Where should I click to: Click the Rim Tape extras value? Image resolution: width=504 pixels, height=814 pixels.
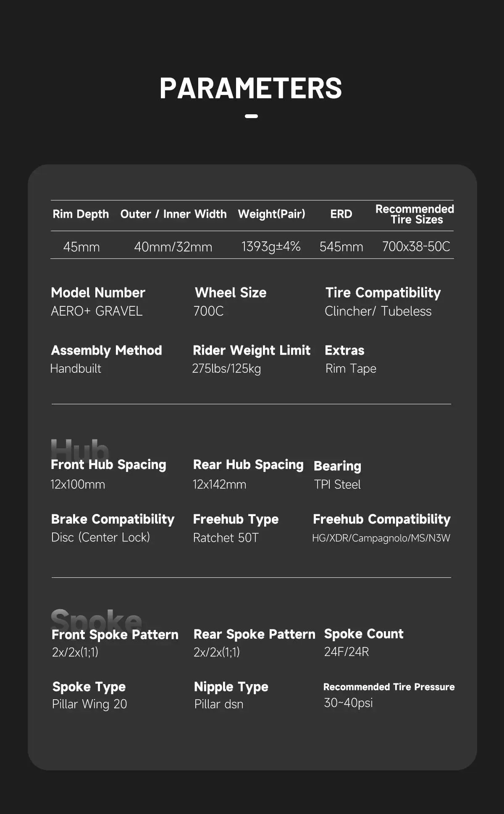[351, 369]
